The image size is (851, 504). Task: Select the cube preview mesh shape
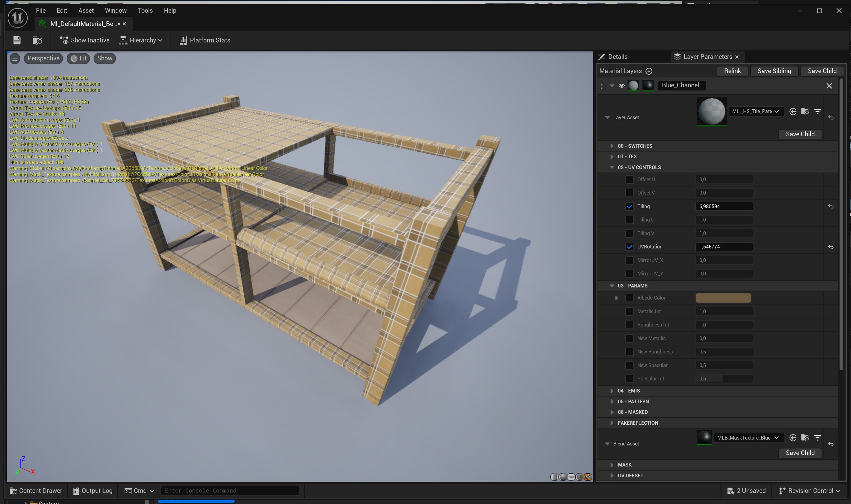(580, 477)
